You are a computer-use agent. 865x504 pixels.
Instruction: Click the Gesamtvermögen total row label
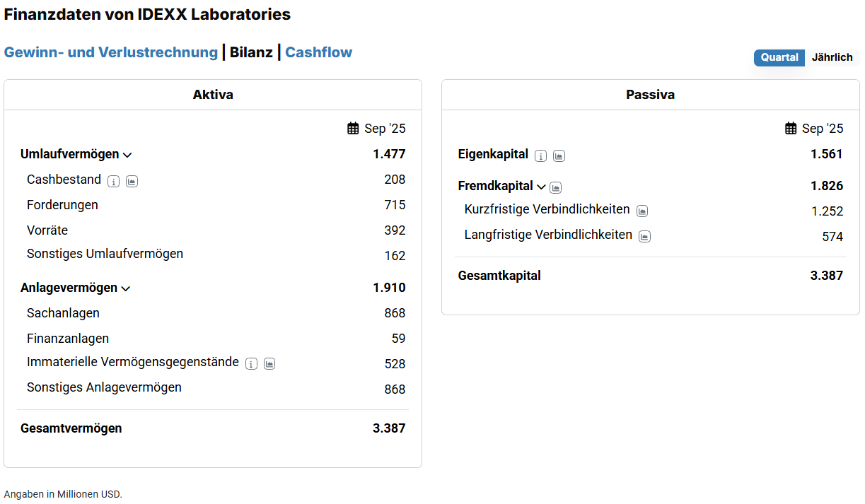pyautogui.click(x=71, y=428)
